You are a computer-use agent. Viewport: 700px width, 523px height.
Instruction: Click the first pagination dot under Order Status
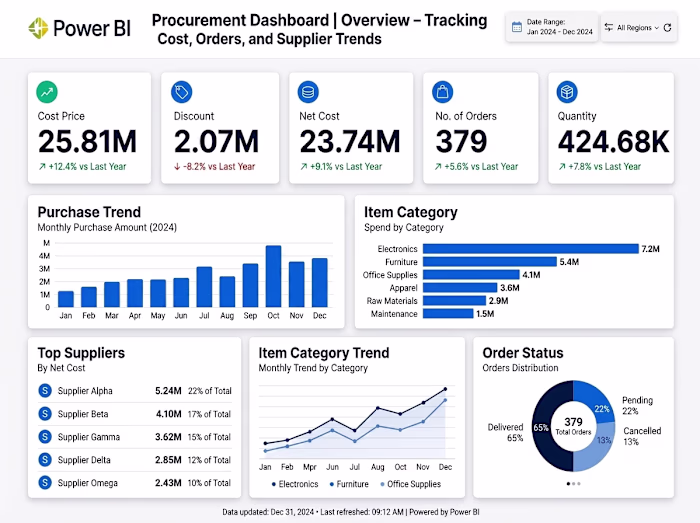(x=568, y=484)
